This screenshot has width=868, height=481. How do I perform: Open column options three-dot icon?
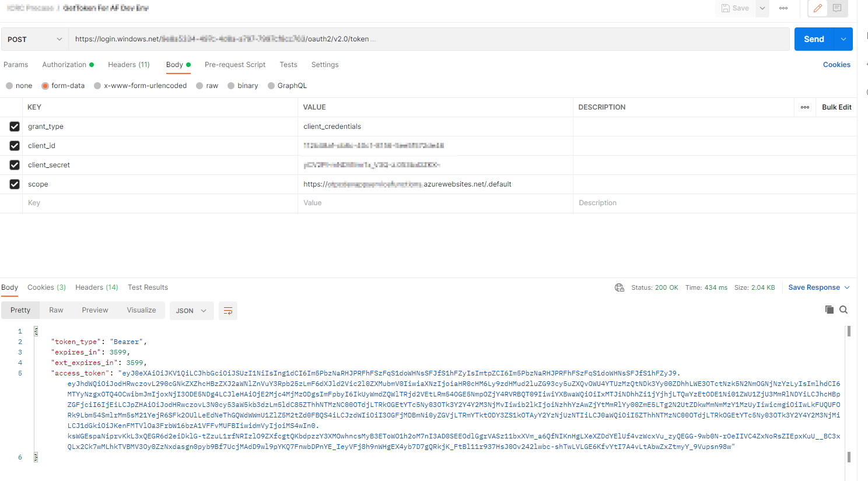(x=805, y=107)
